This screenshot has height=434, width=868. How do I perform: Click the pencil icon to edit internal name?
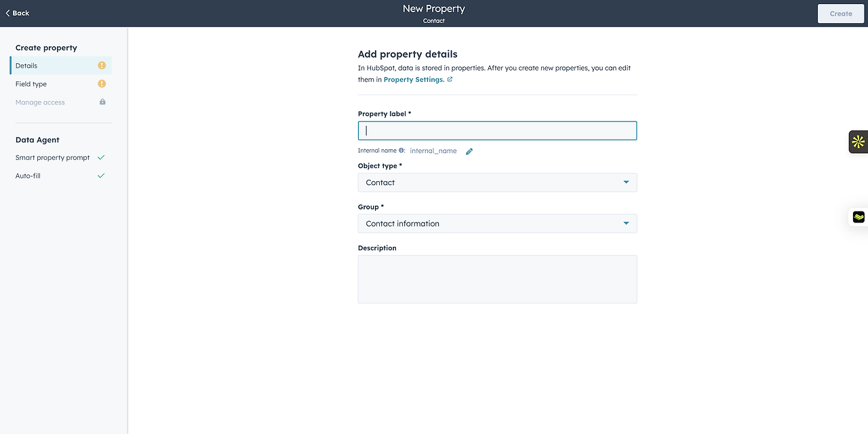point(469,151)
